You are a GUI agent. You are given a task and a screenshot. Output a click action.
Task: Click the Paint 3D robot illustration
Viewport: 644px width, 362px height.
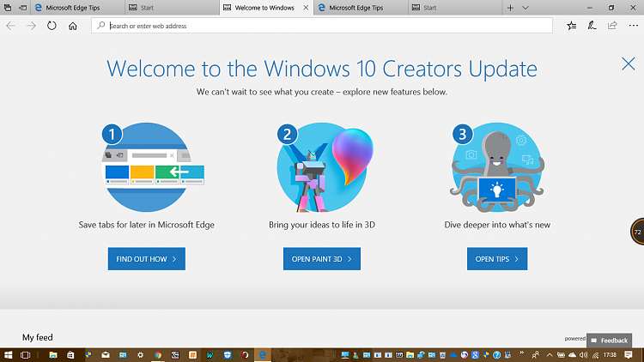pos(325,167)
